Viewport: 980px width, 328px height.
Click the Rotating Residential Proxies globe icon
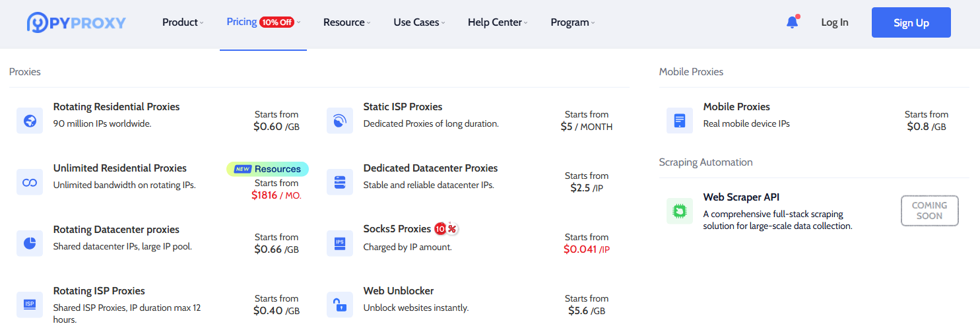click(30, 121)
